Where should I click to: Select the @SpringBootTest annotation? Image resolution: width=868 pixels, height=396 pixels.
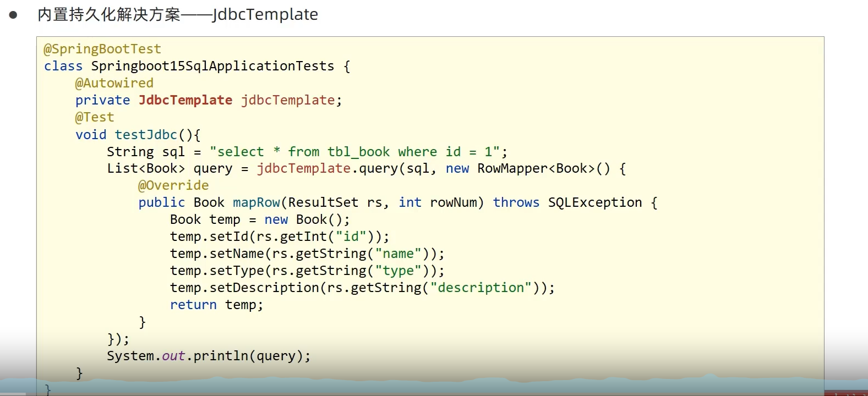click(102, 49)
